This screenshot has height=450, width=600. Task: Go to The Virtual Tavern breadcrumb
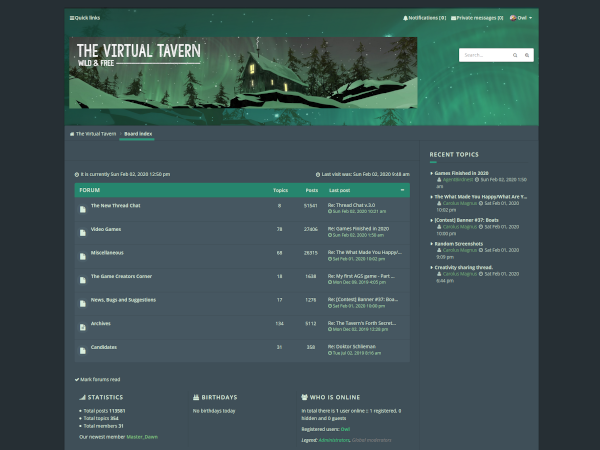coord(93,134)
